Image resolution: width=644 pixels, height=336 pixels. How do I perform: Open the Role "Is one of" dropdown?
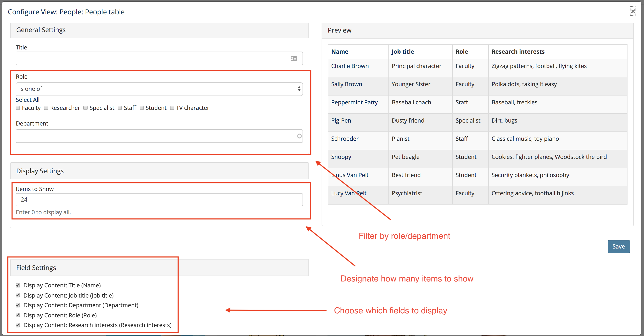(x=159, y=89)
